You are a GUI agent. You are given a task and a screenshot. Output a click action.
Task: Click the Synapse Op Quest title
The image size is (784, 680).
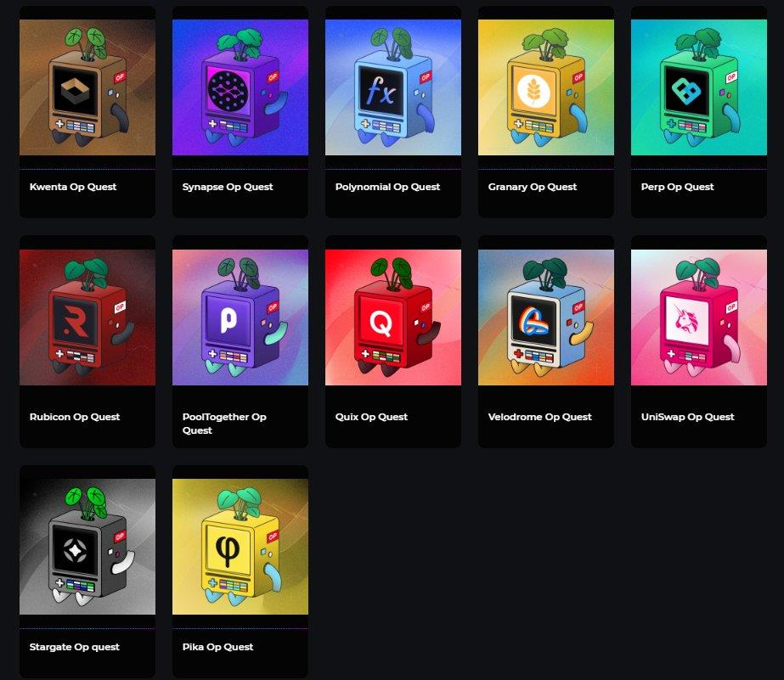[x=228, y=187]
